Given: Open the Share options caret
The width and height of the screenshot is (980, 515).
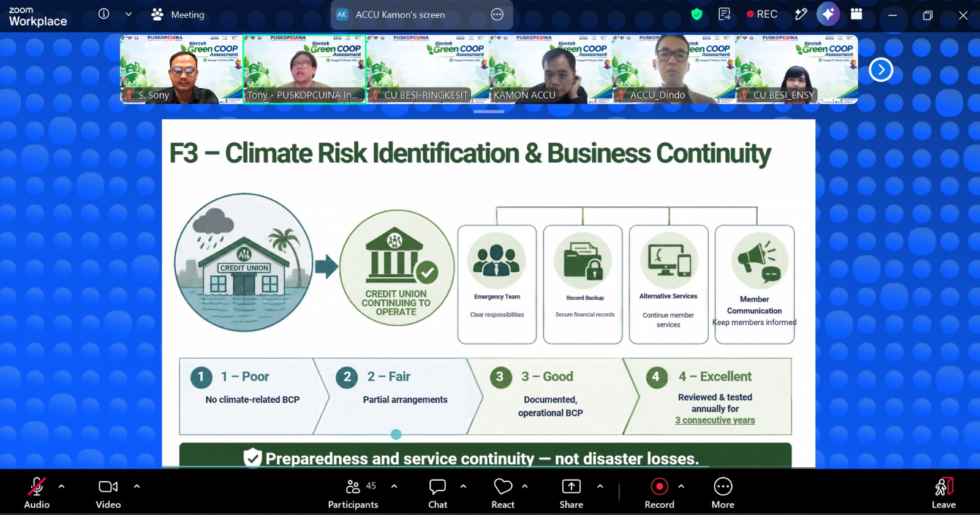Looking at the screenshot, I should coord(600,486).
